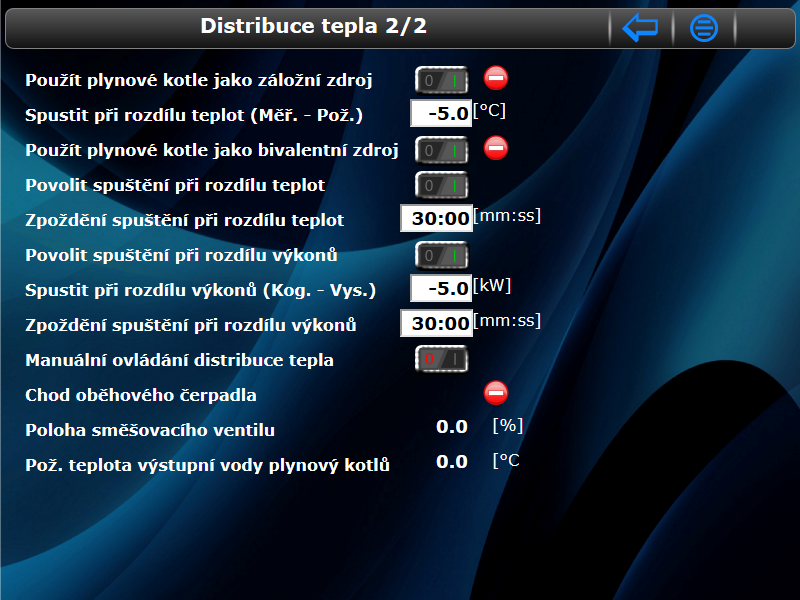Click label Chod oběhového čerpadla
The height and width of the screenshot is (600, 800).
click(x=141, y=395)
